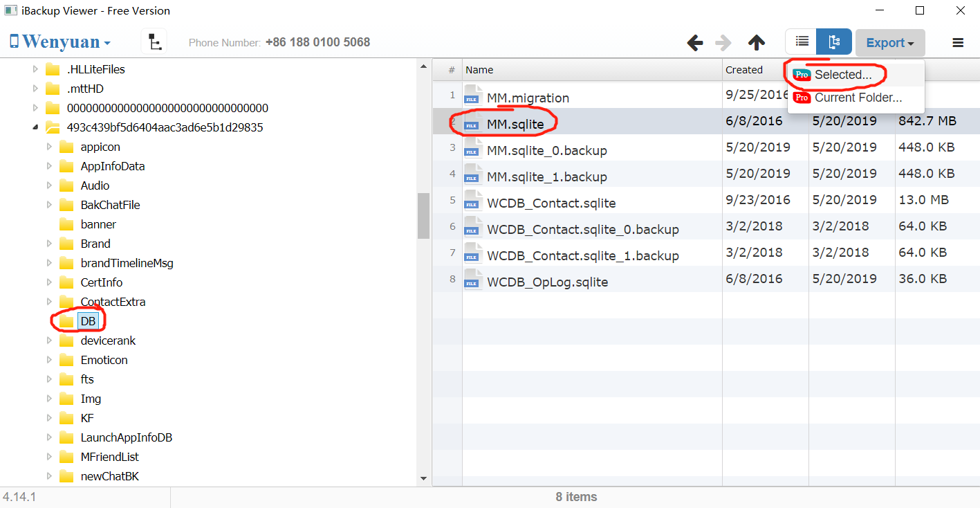Click the tree panel scrollbar thumb
Viewport: 980px width, 508px height.
coord(423,215)
